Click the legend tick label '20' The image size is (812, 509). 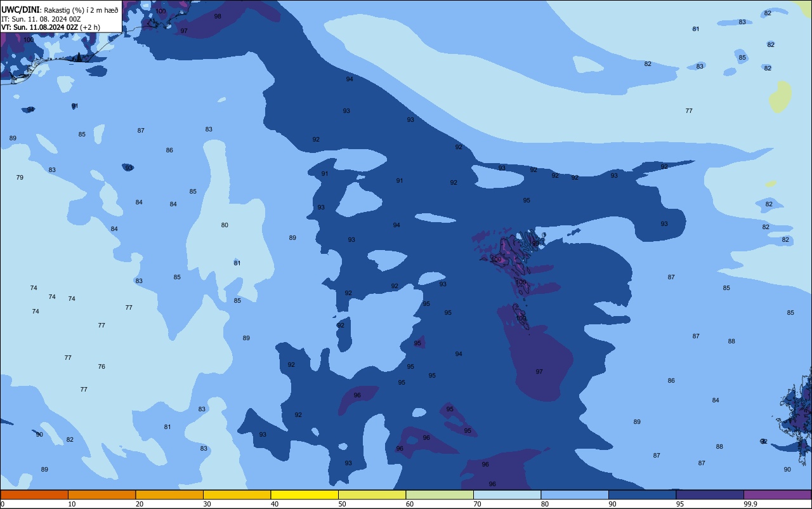click(139, 504)
